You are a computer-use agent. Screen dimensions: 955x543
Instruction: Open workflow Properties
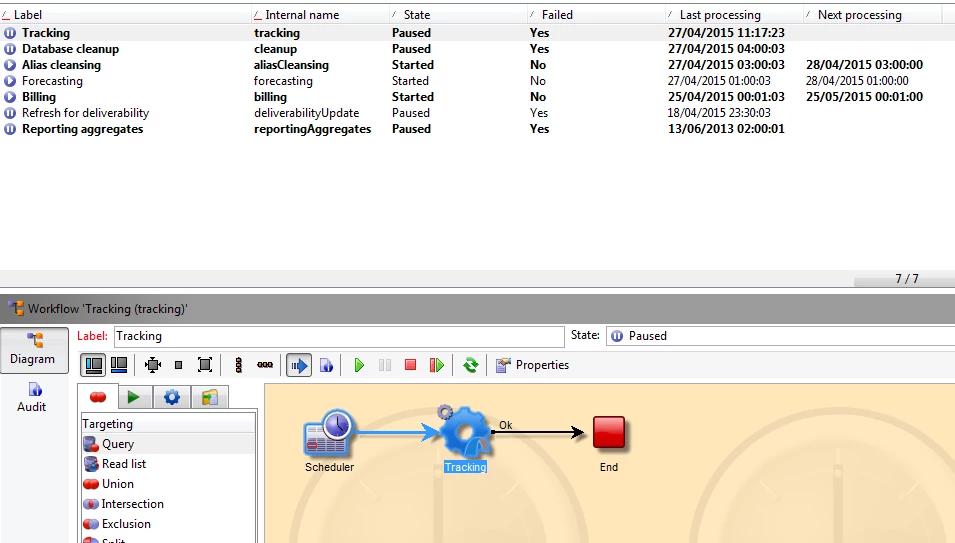click(x=532, y=365)
